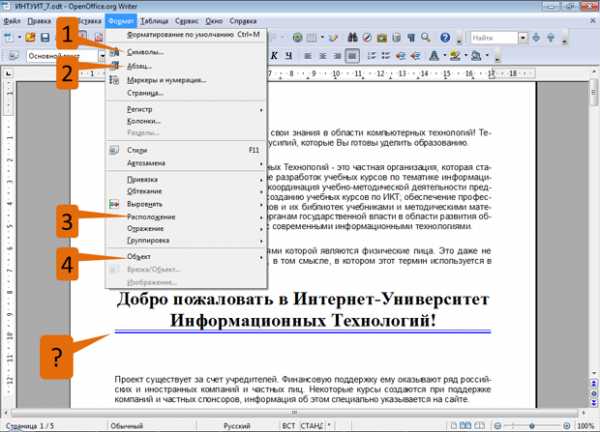This screenshot has height=432, width=600.
Task: Toggle bulleted list icon
Action: (x=386, y=56)
